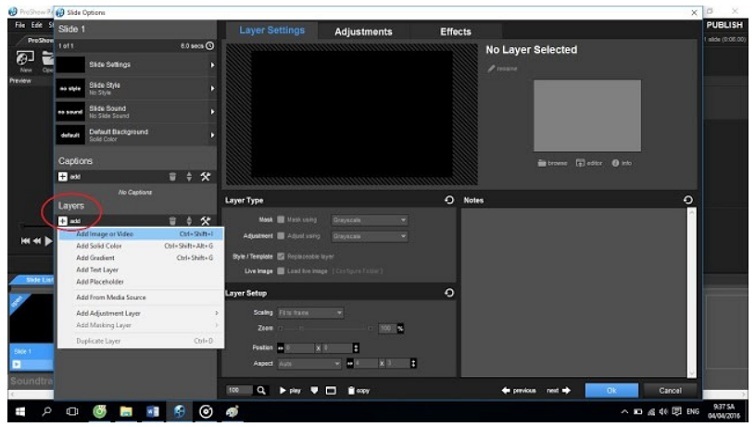Open the Layers tools wrench icon

click(x=205, y=221)
